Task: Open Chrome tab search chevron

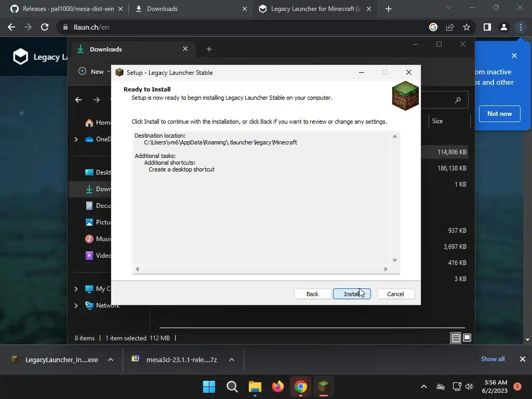Action: coord(448,7)
